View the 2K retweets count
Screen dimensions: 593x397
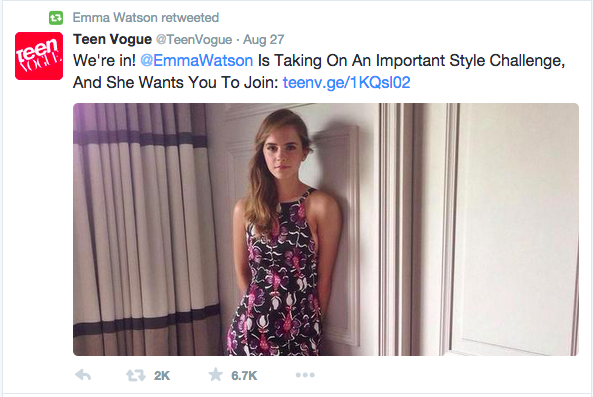[162, 375]
